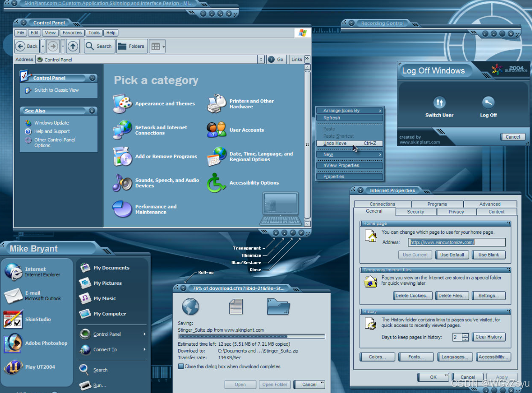Click the Back arrow in Control Panel toolbar
Viewport: 532px width, 393px height.
coord(27,46)
